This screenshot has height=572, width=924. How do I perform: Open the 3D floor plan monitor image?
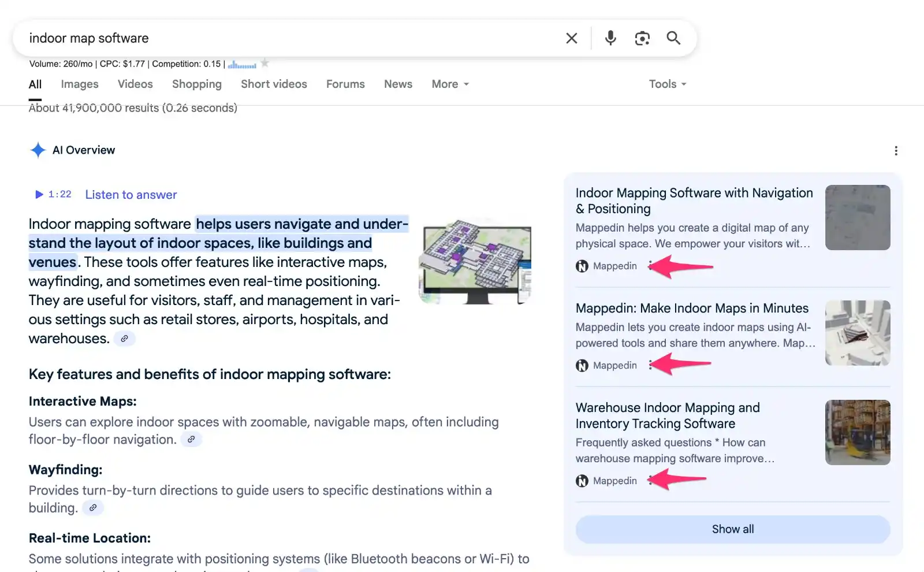click(x=475, y=261)
